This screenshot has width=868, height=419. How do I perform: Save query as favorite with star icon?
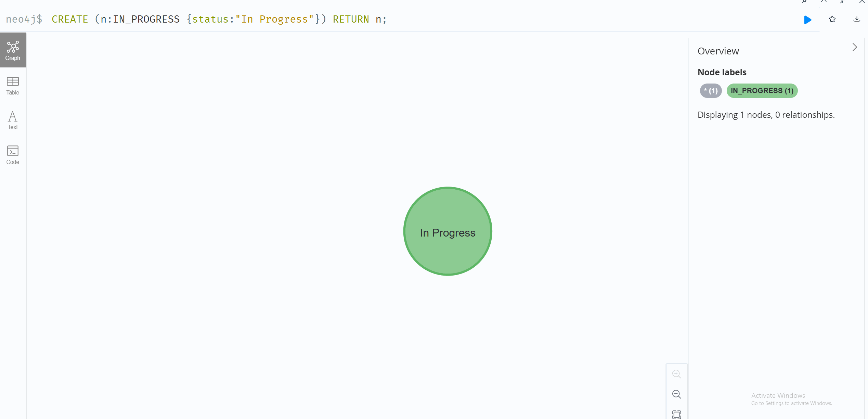click(832, 19)
